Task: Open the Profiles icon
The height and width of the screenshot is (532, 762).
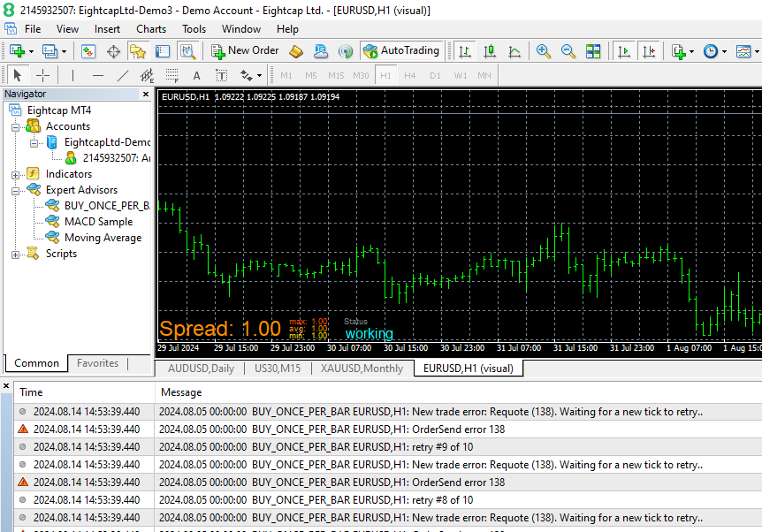Action: (x=50, y=51)
